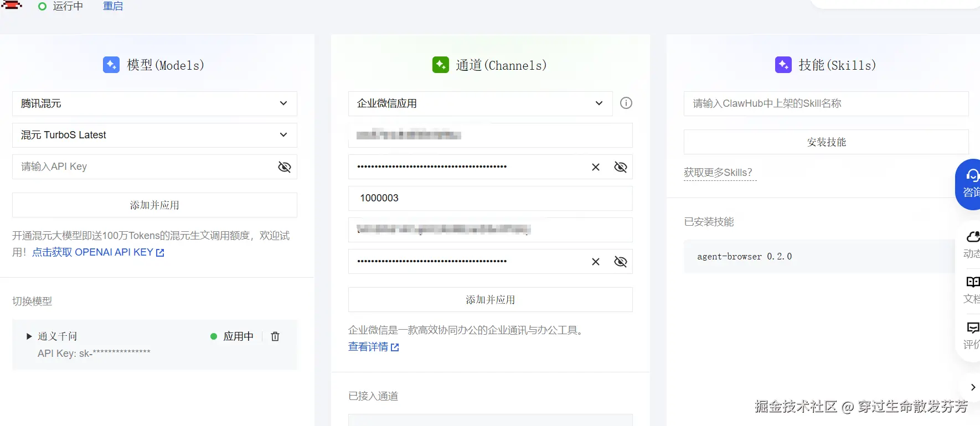This screenshot has height=426, width=980.
Task: Toggle API Key visibility in Models panel
Action: (284, 167)
